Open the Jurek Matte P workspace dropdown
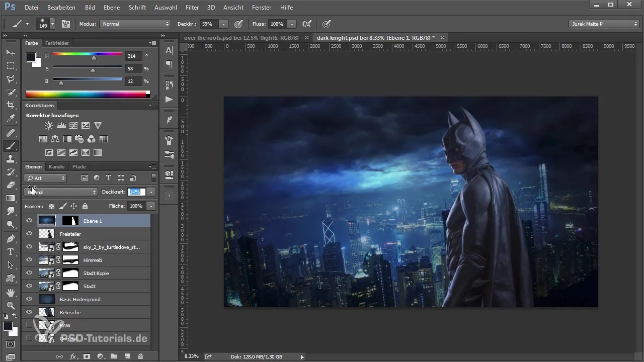Viewport: 644px width, 362px height. pos(604,24)
